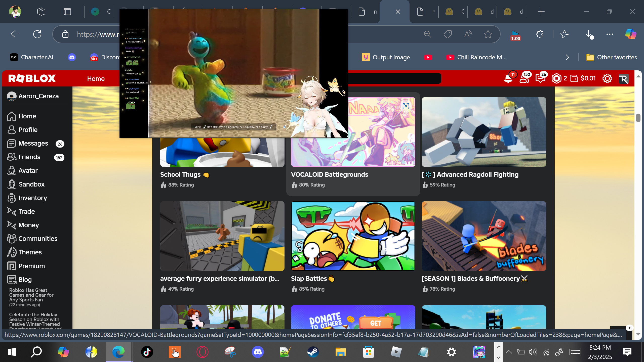Screen dimensions: 644x362
Task: Open browser downloads icon
Action: coord(589,34)
